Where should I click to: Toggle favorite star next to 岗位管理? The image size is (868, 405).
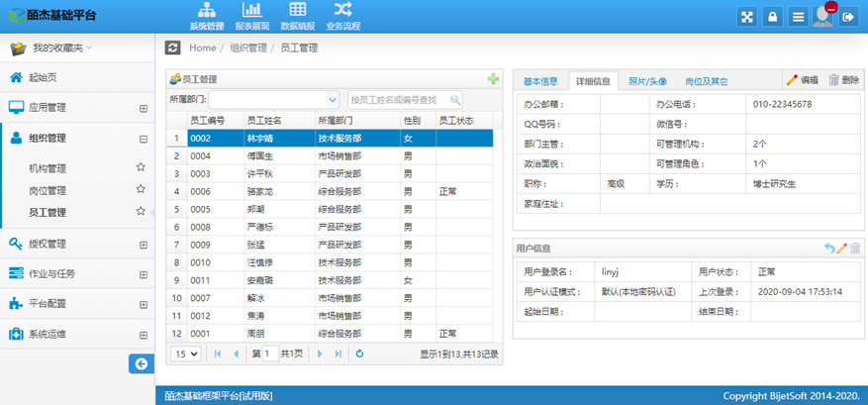141,190
